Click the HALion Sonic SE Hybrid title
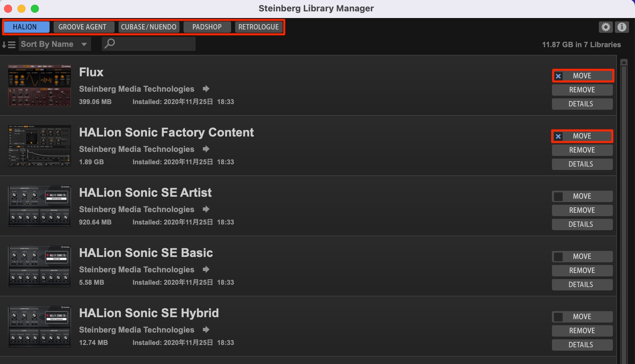635x364 pixels. [x=149, y=313]
